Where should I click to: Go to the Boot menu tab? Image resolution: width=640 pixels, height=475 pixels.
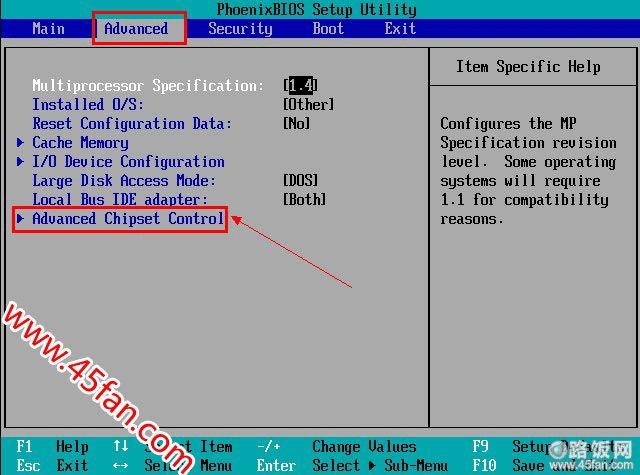coord(328,29)
